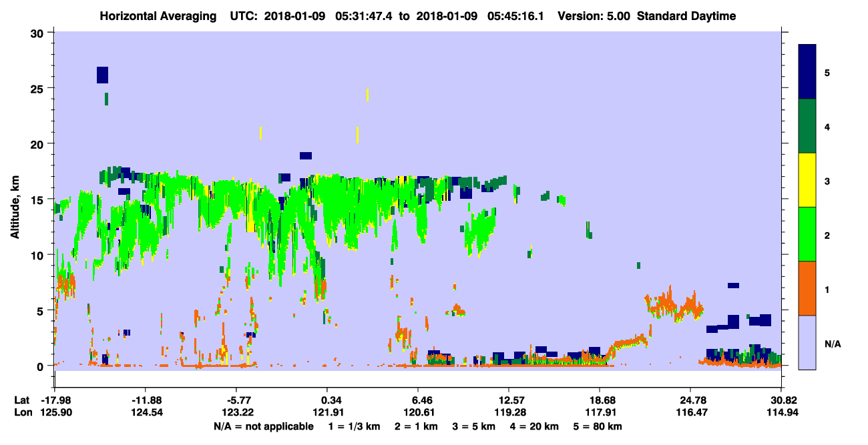Click longitude value 114.94

point(781,412)
